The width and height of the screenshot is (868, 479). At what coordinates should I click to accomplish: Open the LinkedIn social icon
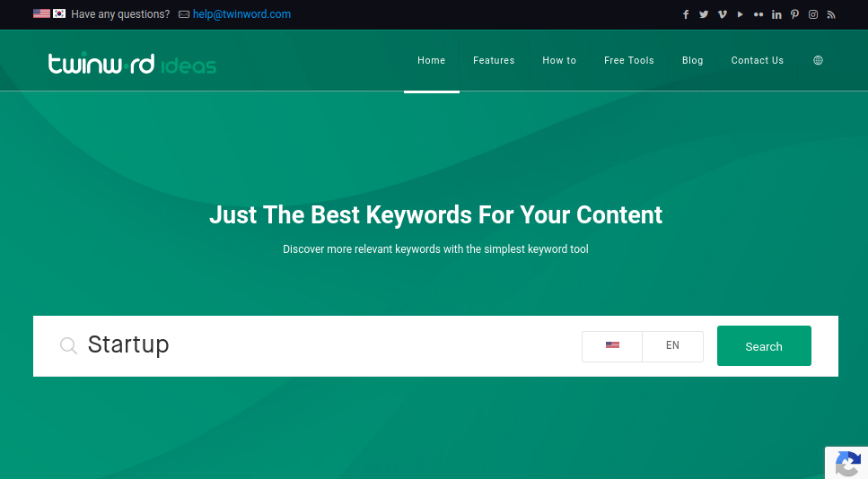[x=776, y=14]
